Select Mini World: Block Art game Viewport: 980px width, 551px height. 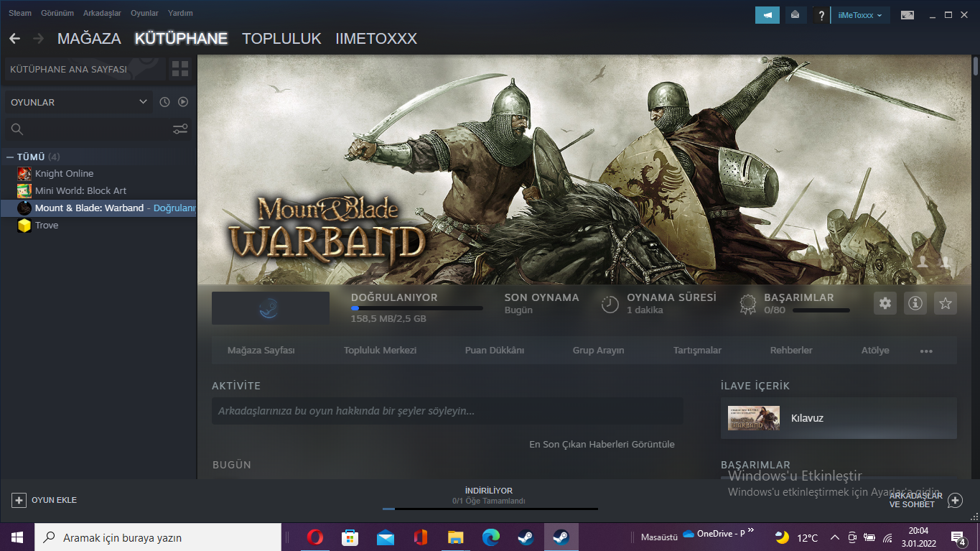pyautogui.click(x=98, y=190)
